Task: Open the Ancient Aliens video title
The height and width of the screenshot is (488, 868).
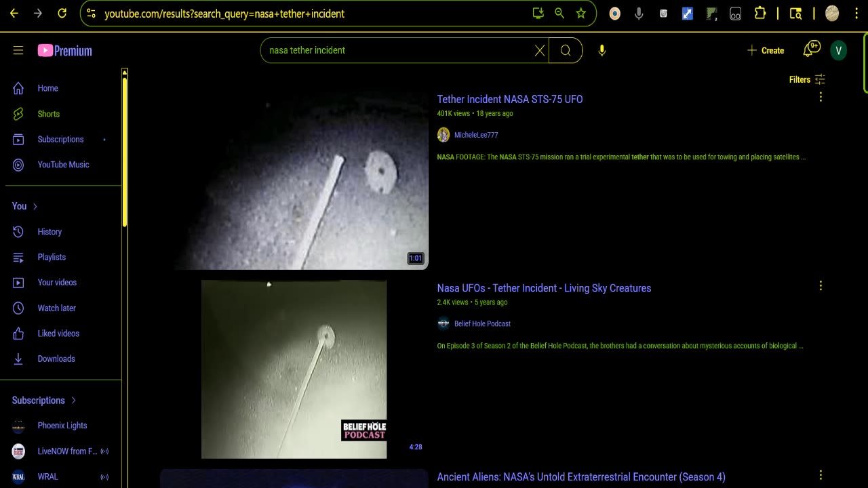Action: (x=581, y=477)
